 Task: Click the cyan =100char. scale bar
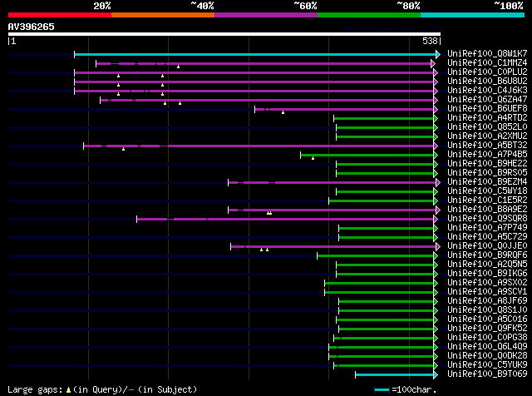pos(382,390)
